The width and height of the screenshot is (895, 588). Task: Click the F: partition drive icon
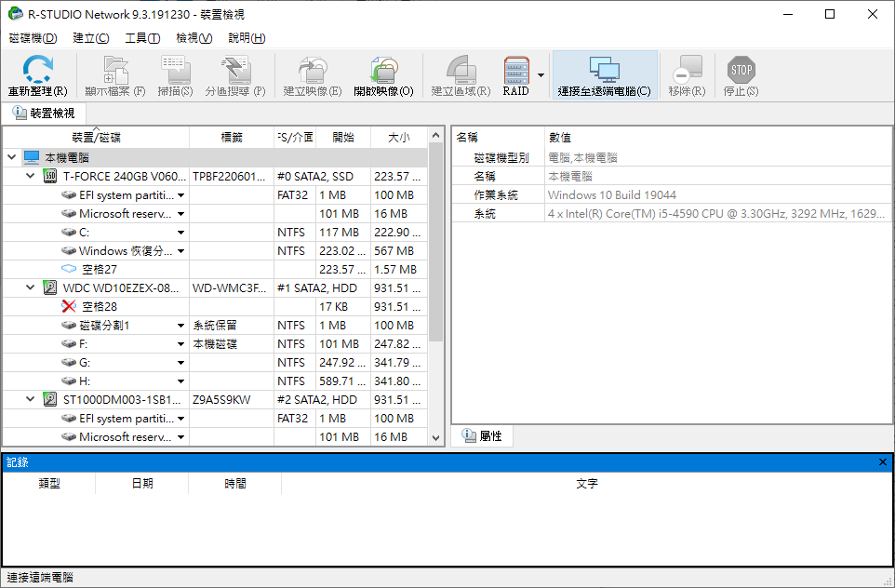(x=69, y=343)
